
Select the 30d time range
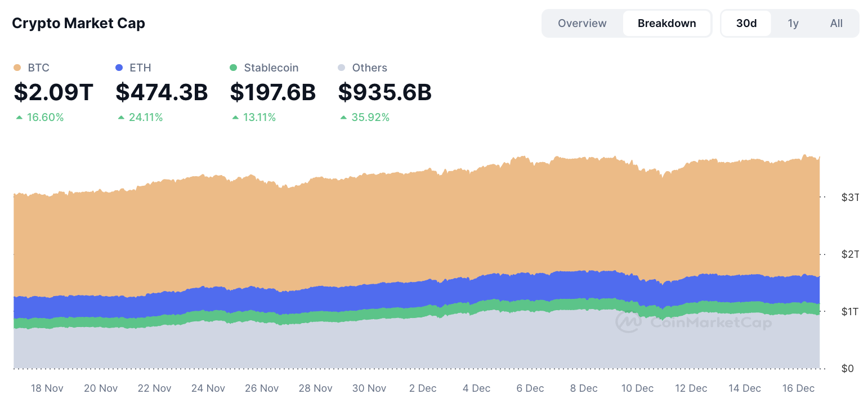tap(746, 23)
